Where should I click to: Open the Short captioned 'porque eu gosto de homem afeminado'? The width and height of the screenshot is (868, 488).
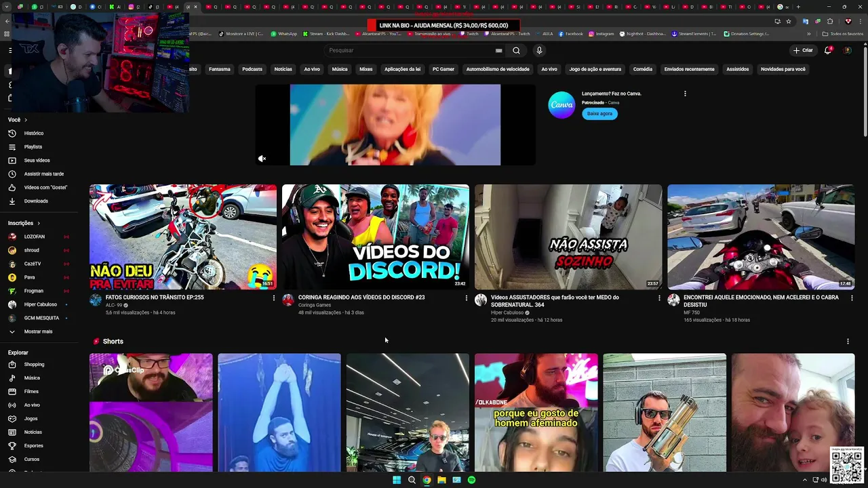pyautogui.click(x=536, y=412)
